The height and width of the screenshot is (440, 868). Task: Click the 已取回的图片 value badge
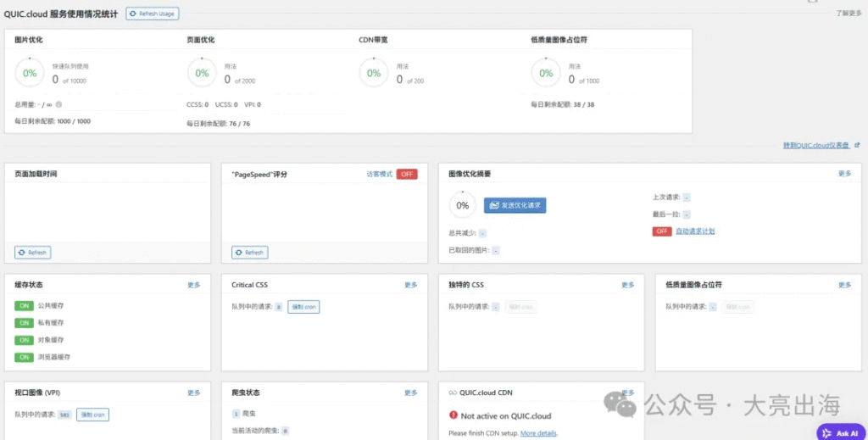495,250
